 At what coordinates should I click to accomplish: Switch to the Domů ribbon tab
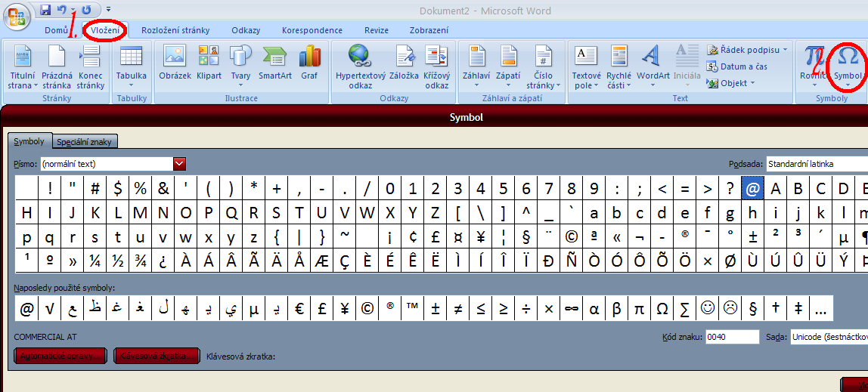[x=57, y=30]
